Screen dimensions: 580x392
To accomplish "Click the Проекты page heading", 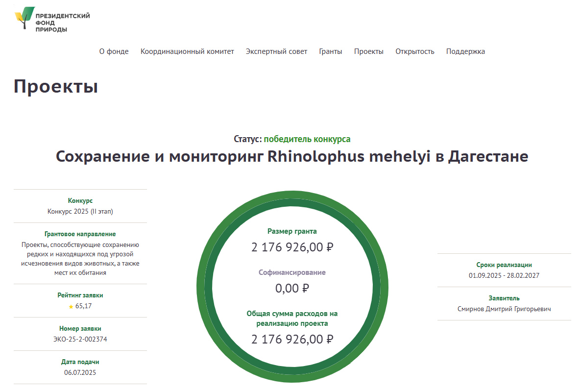I will pos(56,86).
